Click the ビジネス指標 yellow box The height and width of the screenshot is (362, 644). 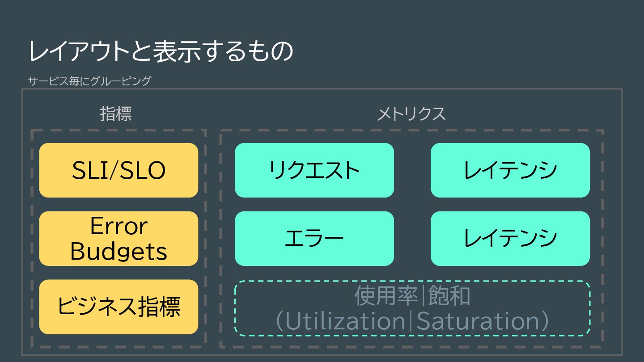pos(119,307)
